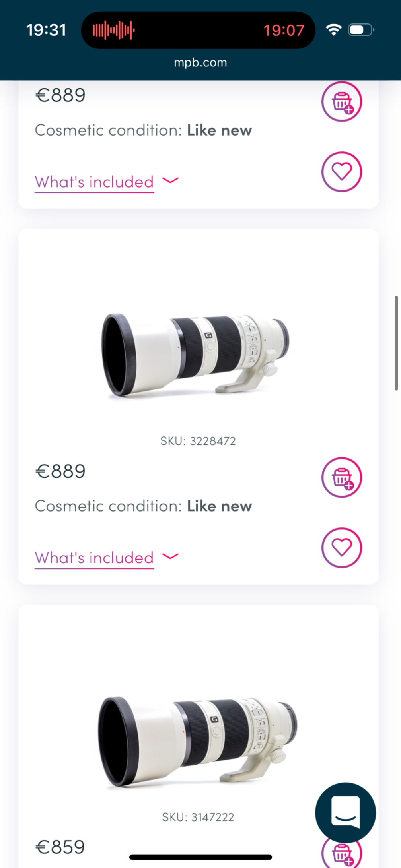Image resolution: width=401 pixels, height=868 pixels.
Task: Expand What's included chevron for SKU 3228472
Action: [171, 556]
